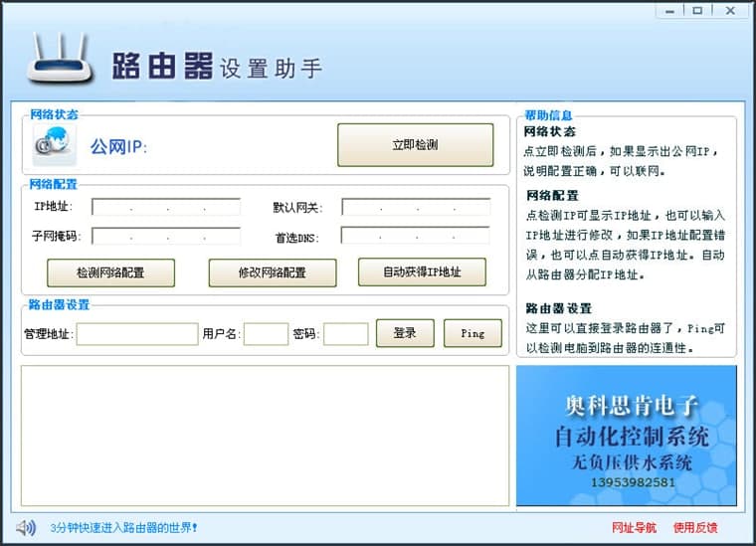Click the 网络配置 heading in help panel
Viewport: 756px width, 546px height.
click(x=552, y=196)
